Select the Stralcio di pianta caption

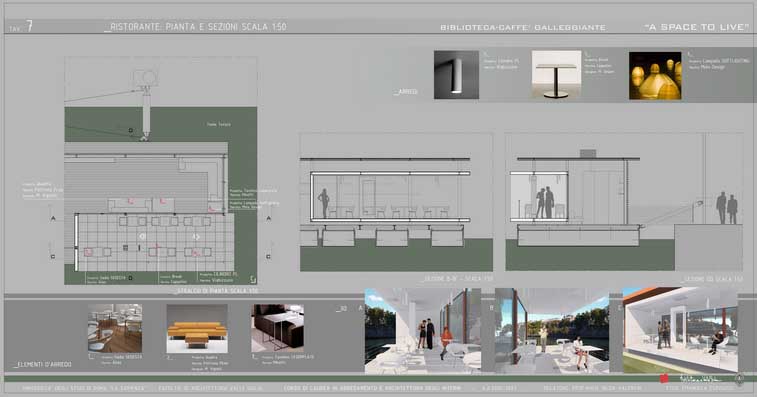(x=216, y=291)
